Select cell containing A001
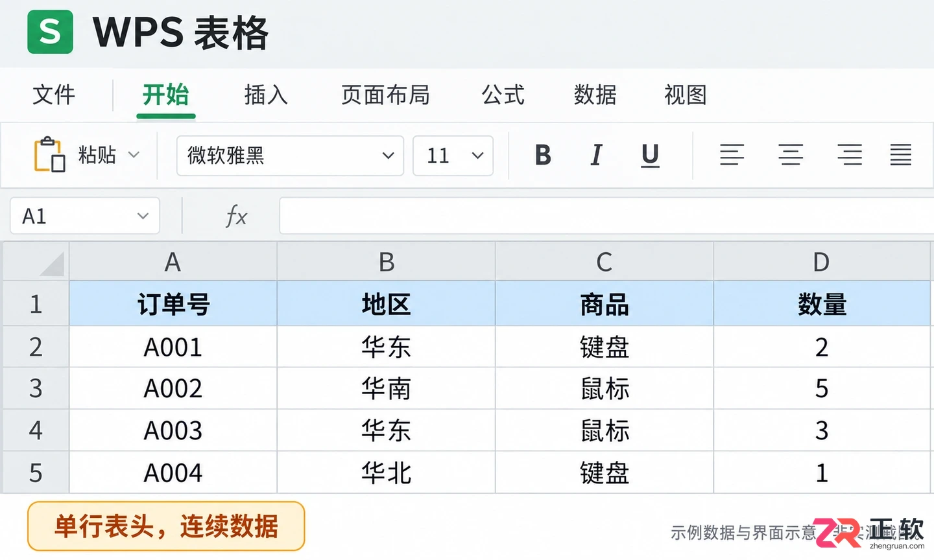This screenshot has width=934, height=560. coord(173,347)
